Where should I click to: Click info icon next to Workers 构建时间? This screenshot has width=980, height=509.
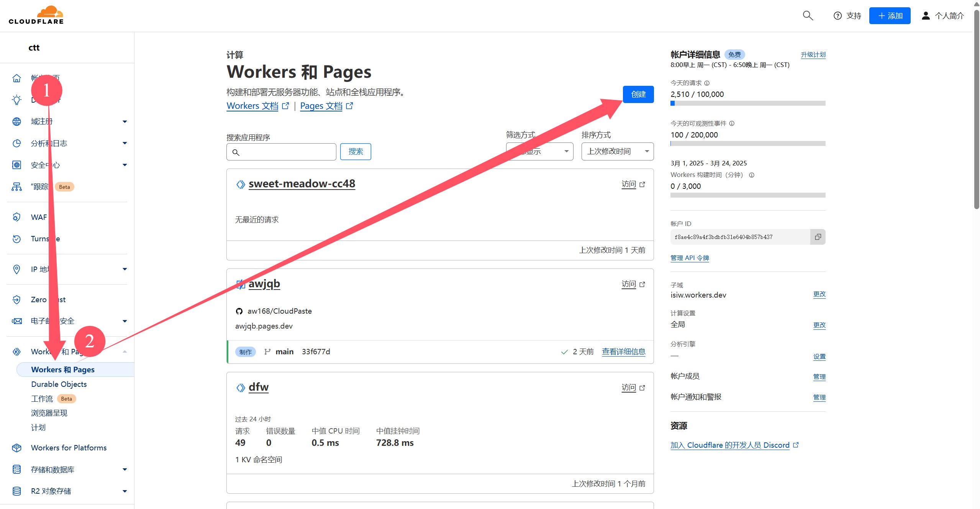pos(752,175)
